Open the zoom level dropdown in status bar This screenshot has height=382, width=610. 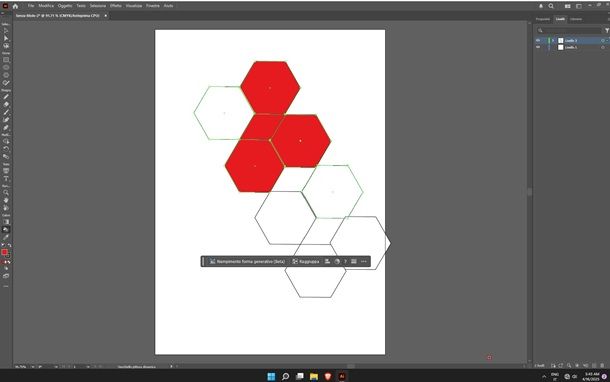pyautogui.click(x=33, y=366)
